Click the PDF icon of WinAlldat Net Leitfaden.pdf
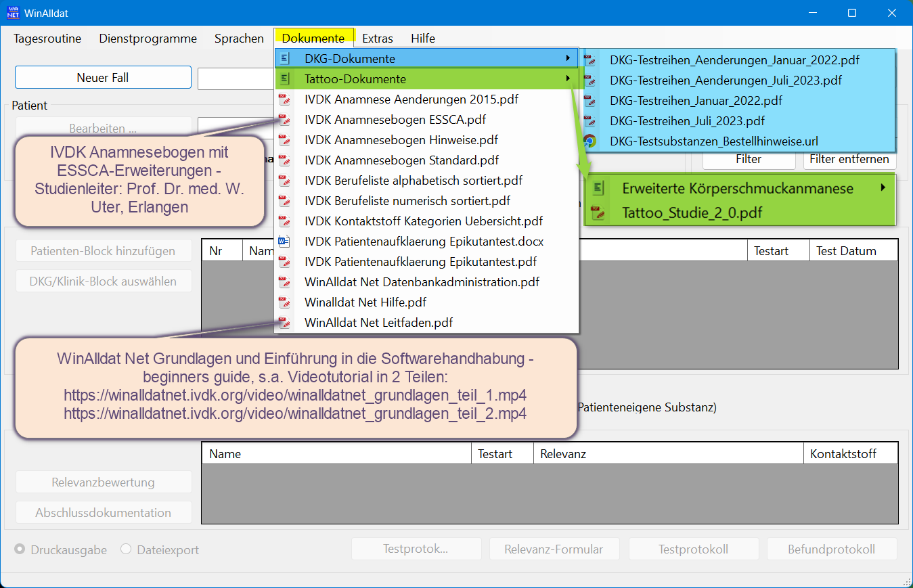 coord(284,323)
